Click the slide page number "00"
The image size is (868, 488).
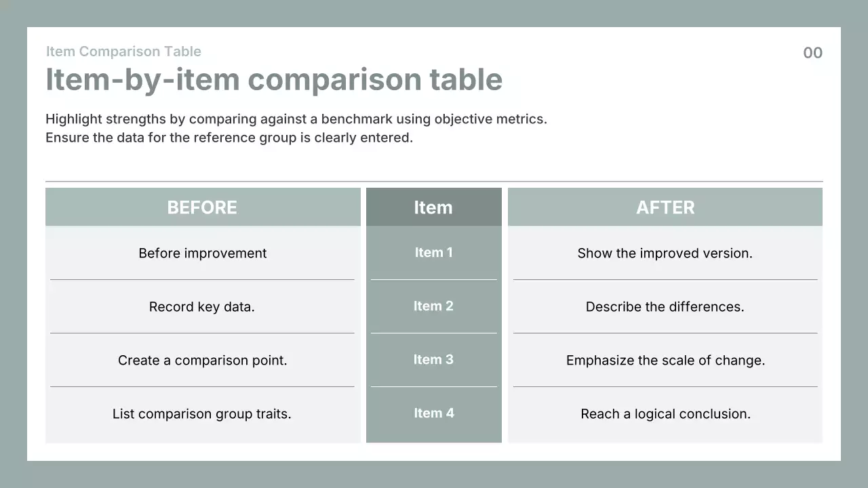click(812, 53)
